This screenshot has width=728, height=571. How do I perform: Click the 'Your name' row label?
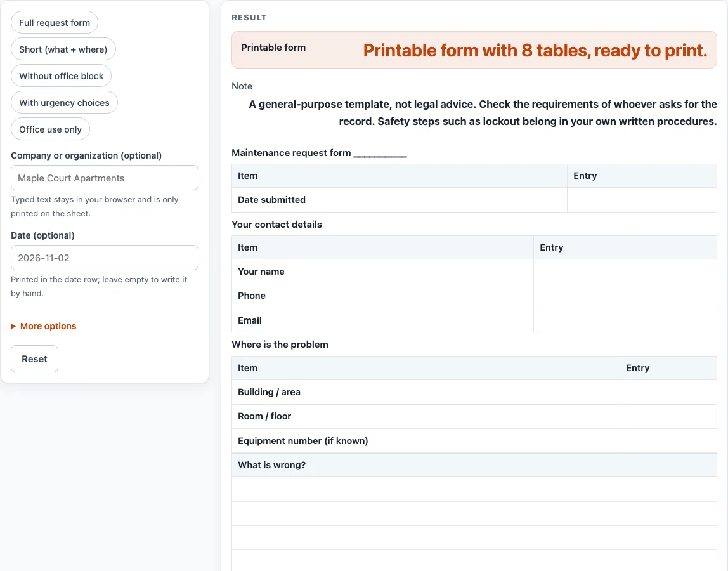261,272
